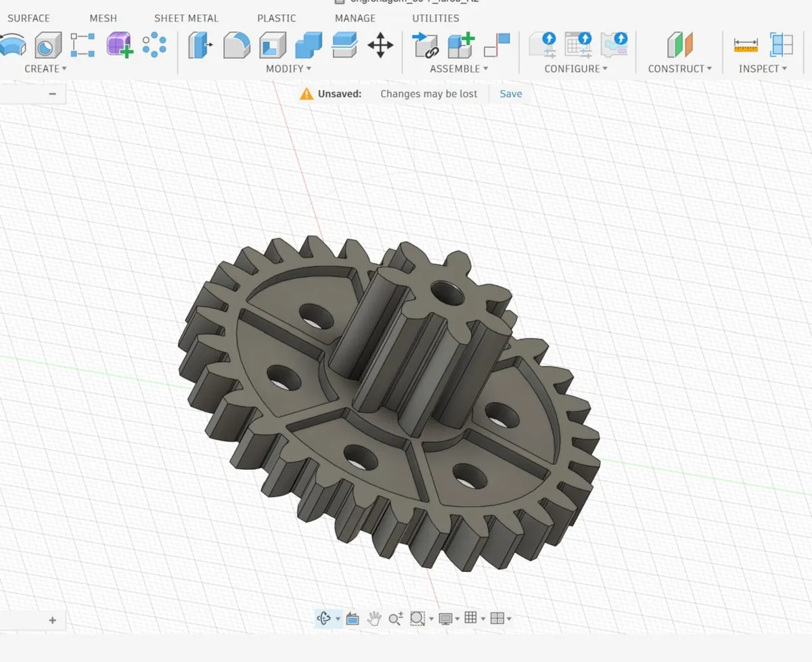Select the Hole tool icon
Viewport: 812px width, 662px height.
(x=48, y=45)
